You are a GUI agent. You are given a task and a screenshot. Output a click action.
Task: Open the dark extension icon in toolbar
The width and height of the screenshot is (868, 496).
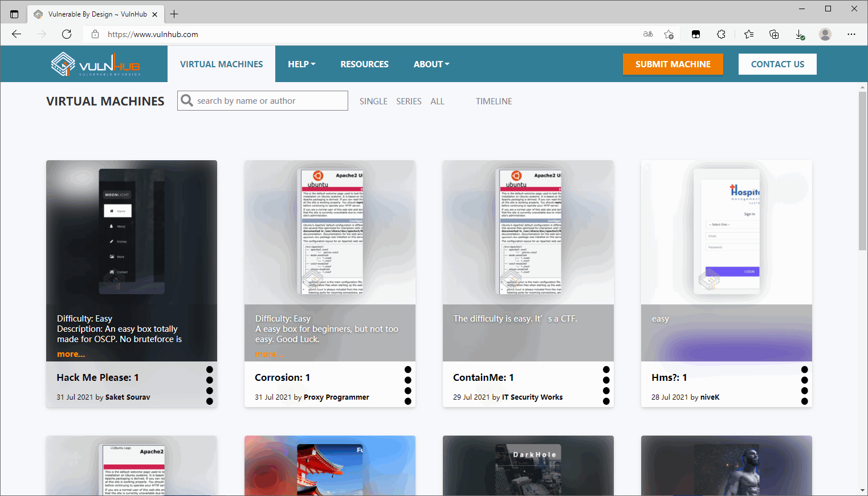coord(696,34)
